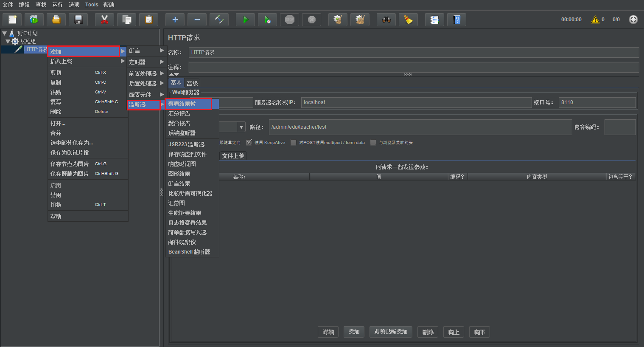This screenshot has height=347, width=644.
Task: Reset search with the brush icon
Action: pos(408,20)
